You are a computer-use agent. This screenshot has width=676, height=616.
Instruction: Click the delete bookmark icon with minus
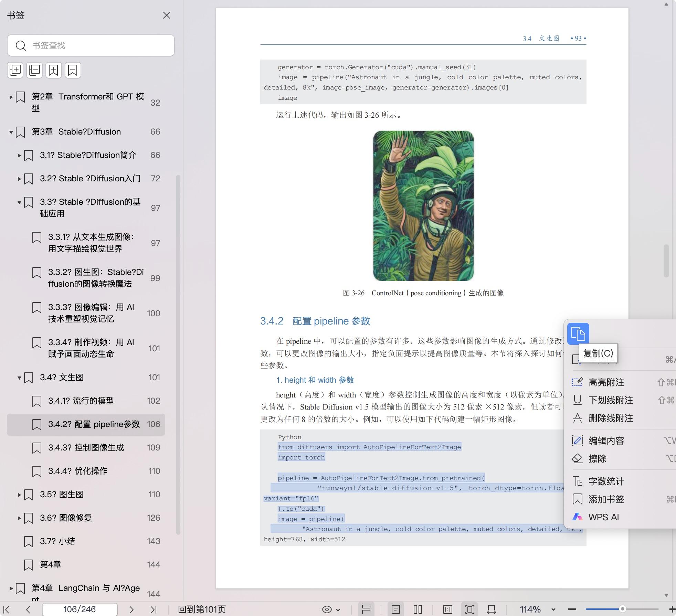click(x=73, y=70)
